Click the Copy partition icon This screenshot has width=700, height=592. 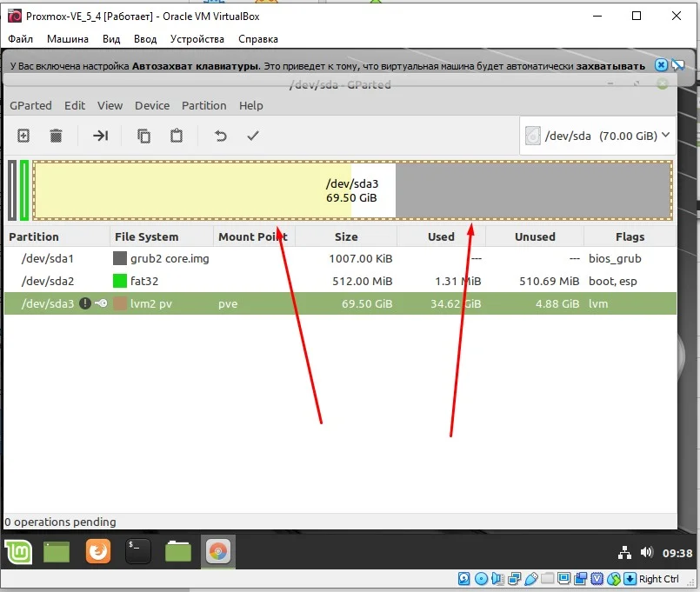pyautogui.click(x=143, y=136)
